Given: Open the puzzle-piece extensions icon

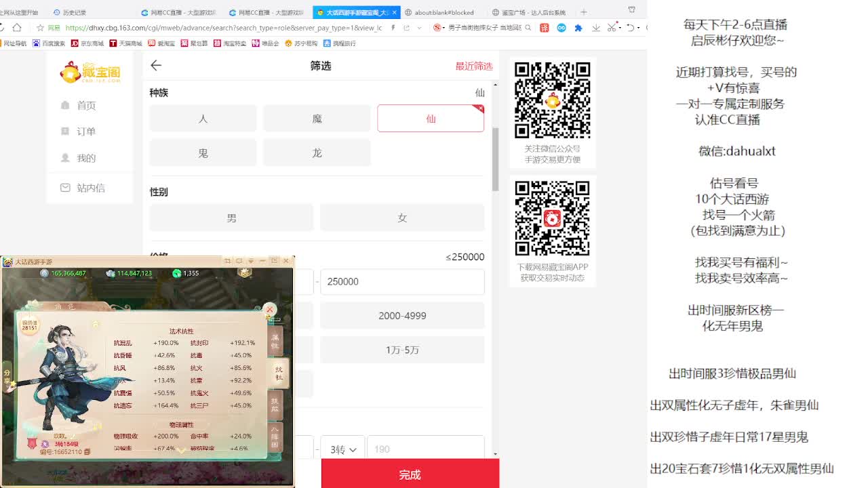Looking at the screenshot, I should pos(578,28).
